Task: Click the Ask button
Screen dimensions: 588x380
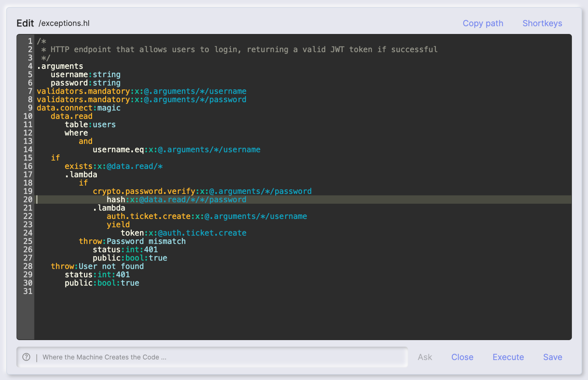Action: click(425, 357)
